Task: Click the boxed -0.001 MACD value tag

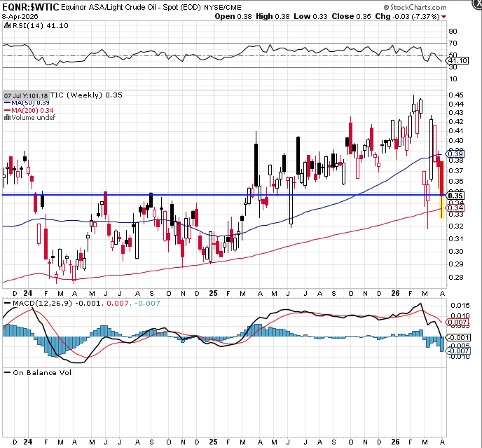Action: pos(457,338)
